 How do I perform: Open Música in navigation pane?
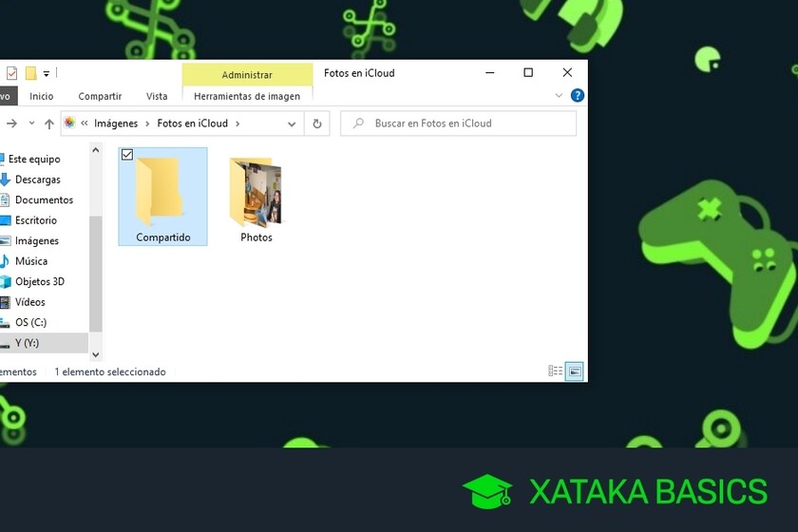31,260
